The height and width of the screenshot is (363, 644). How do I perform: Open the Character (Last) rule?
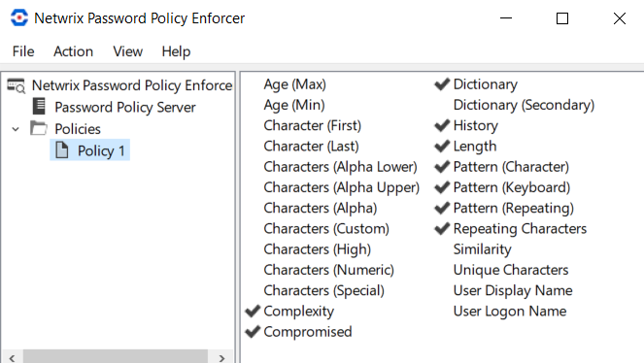[x=312, y=146]
